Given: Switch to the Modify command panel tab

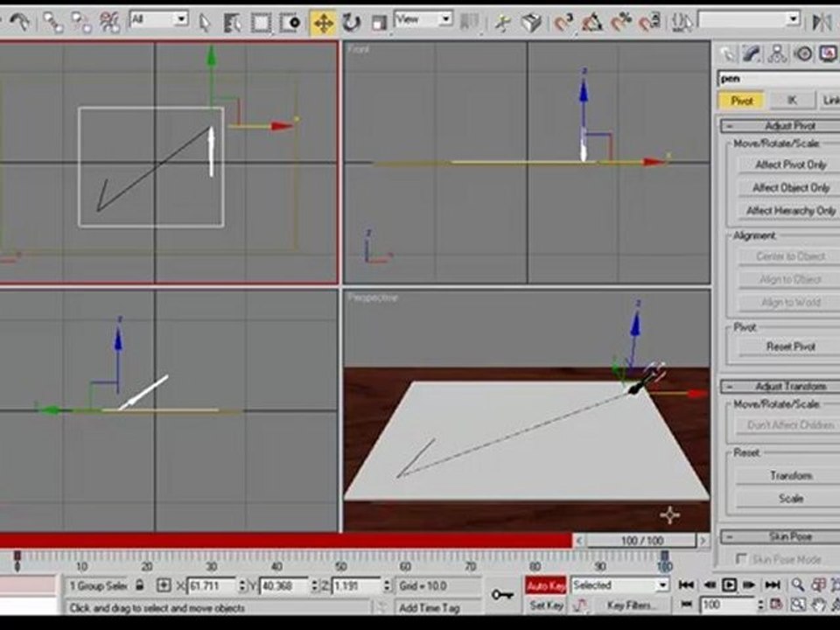Looking at the screenshot, I should [752, 54].
